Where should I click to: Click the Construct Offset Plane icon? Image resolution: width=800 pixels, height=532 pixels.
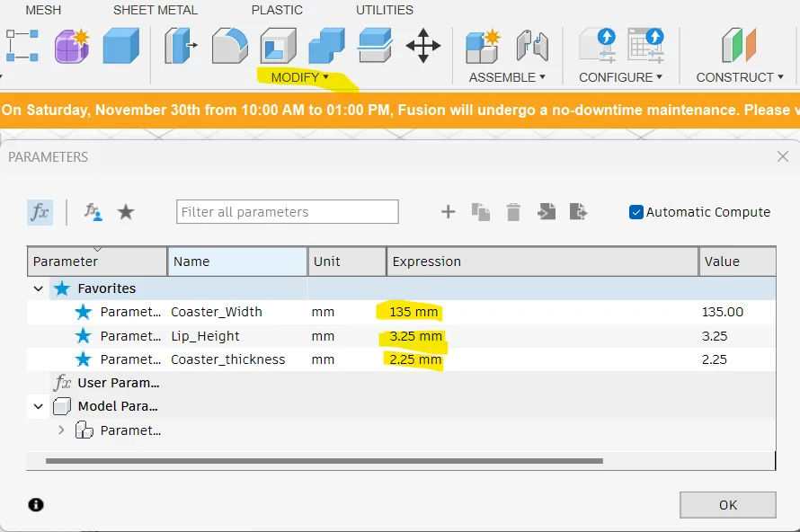tap(739, 46)
